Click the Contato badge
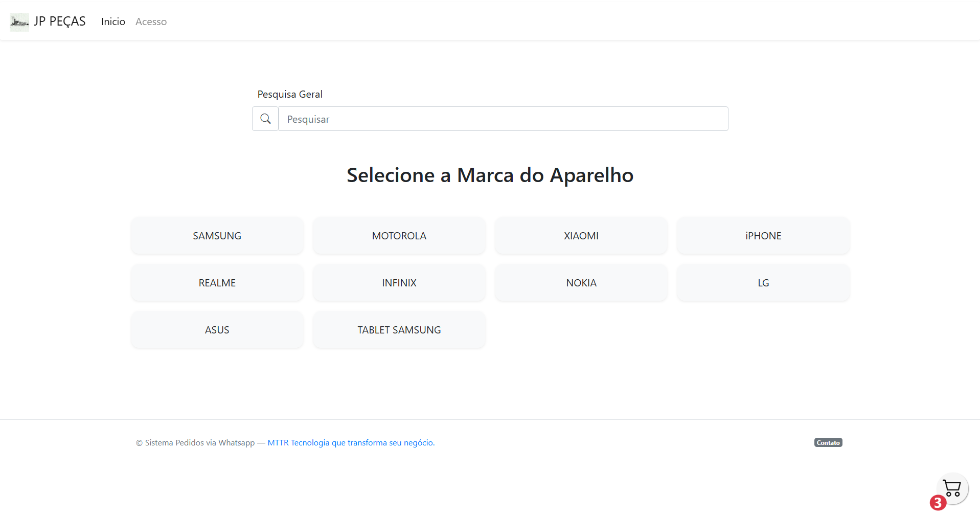This screenshot has height=515, width=980. pyautogui.click(x=828, y=442)
